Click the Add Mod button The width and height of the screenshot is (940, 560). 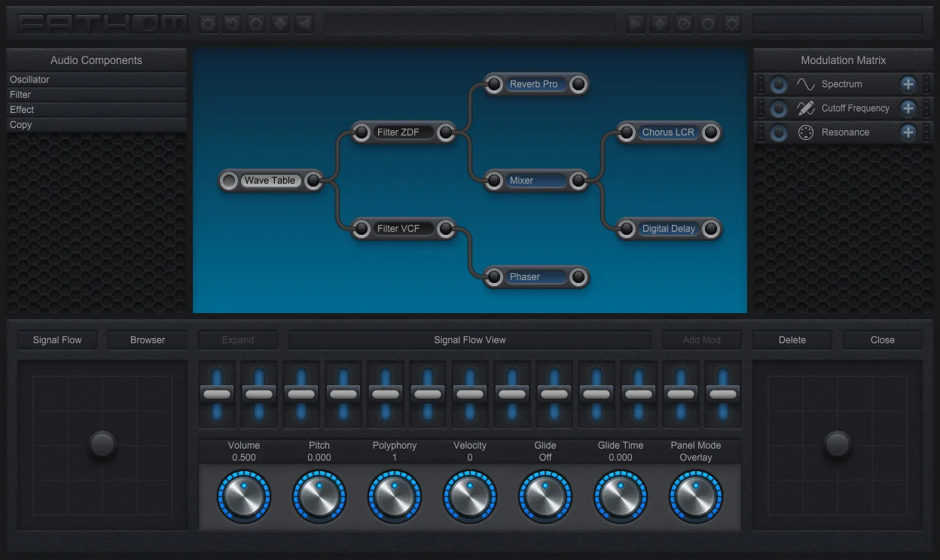[x=702, y=340]
